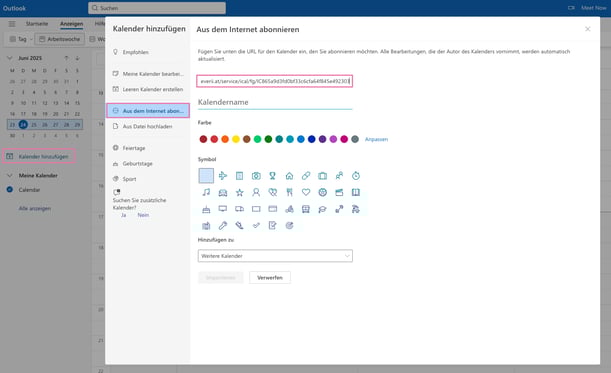
Task: Collapse the Meine Kalender group
Action: tap(10, 176)
